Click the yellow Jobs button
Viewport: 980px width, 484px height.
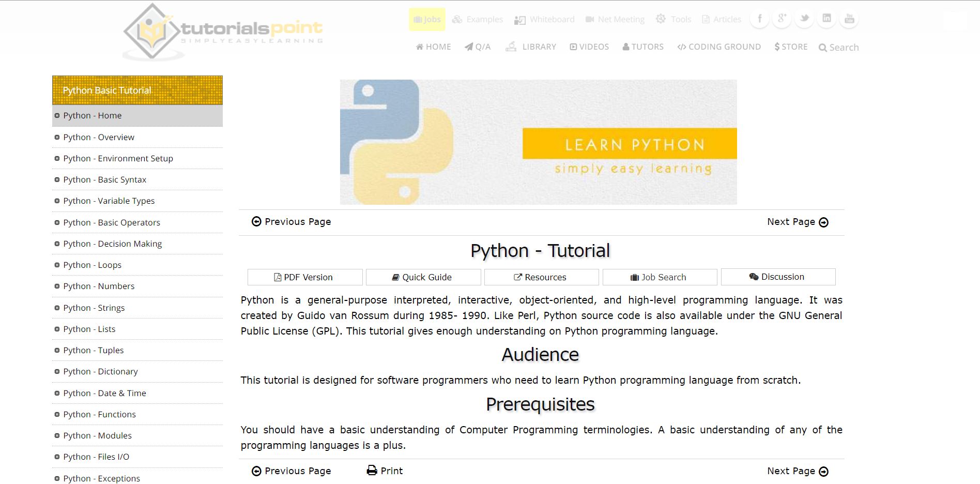[427, 20]
